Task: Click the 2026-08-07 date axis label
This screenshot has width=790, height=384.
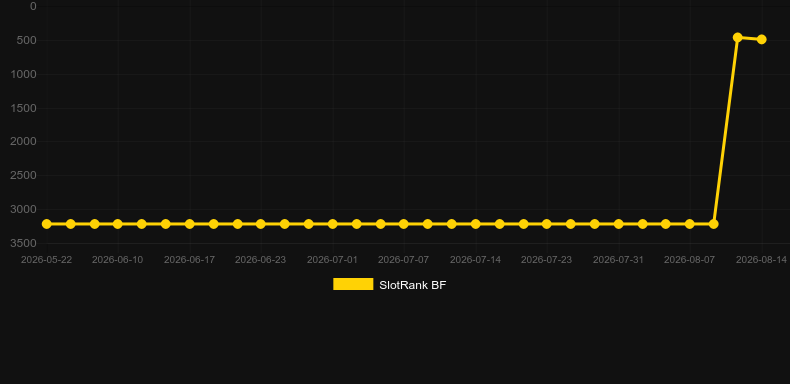Action: (x=690, y=260)
